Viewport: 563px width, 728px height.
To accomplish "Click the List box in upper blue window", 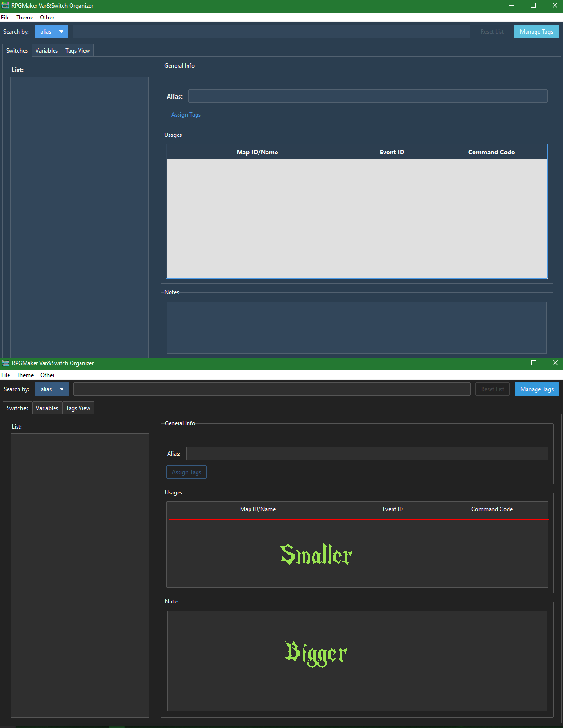I will point(80,217).
